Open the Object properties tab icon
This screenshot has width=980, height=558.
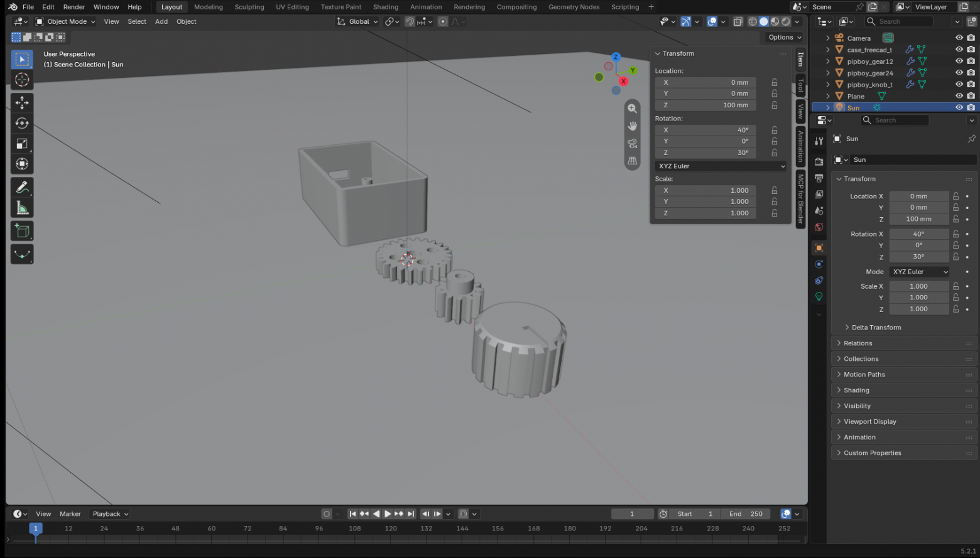point(819,248)
